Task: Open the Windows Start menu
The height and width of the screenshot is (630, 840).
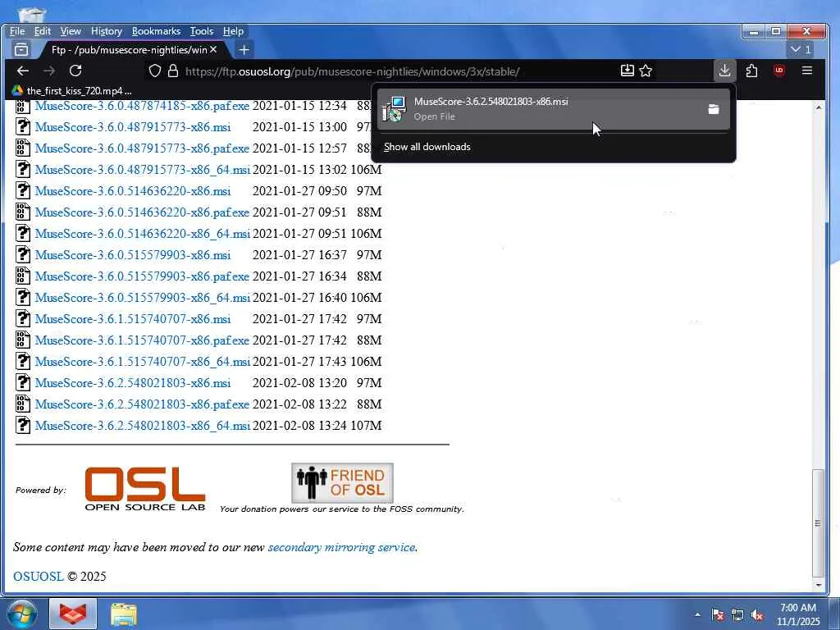Action: (21, 614)
